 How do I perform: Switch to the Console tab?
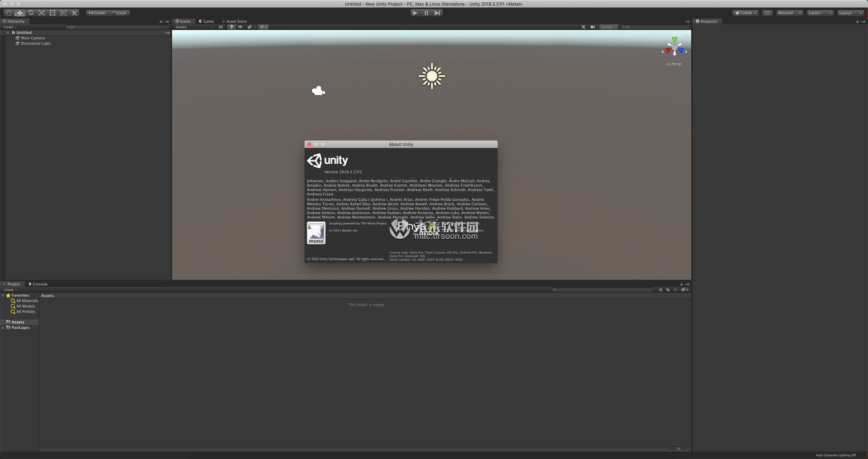pyautogui.click(x=38, y=284)
